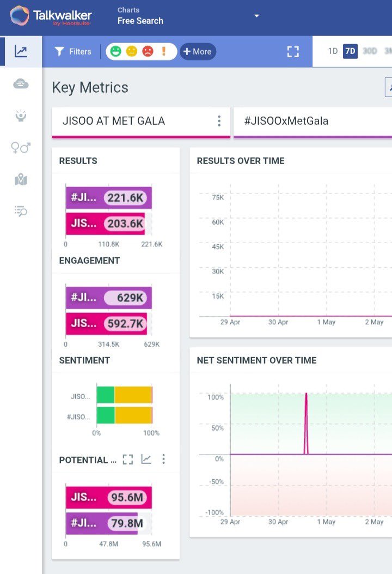Click the Talkwalker logo
This screenshot has height=574, width=392.
(x=51, y=16)
